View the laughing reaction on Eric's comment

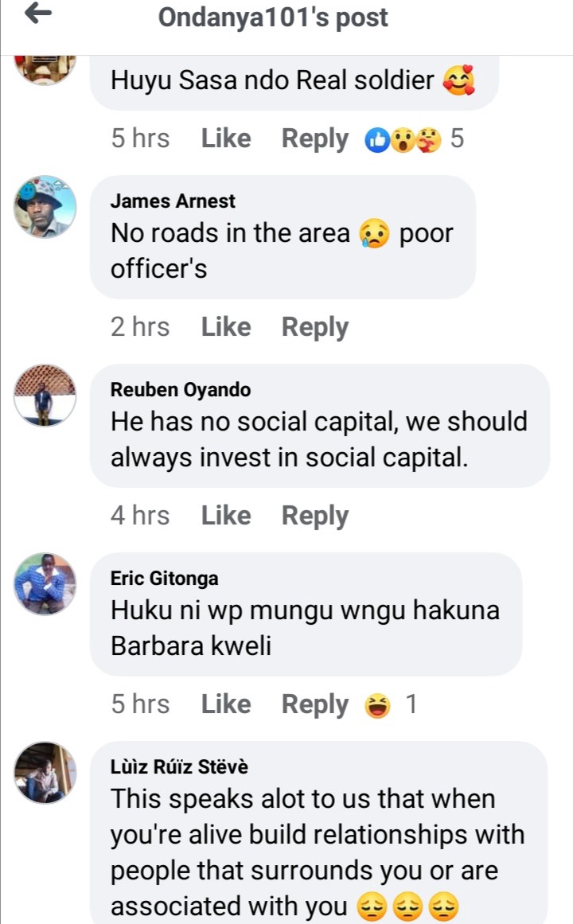click(391, 705)
